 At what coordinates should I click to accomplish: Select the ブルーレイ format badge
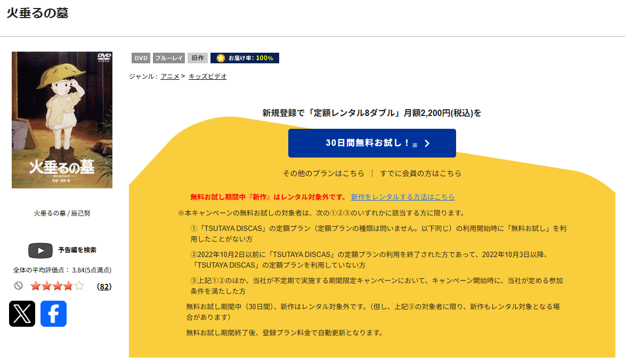(x=168, y=57)
